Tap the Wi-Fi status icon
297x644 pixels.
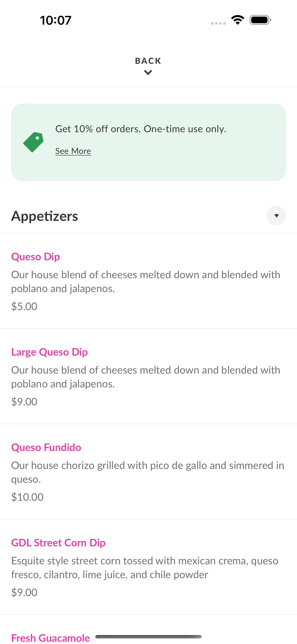[x=238, y=20]
